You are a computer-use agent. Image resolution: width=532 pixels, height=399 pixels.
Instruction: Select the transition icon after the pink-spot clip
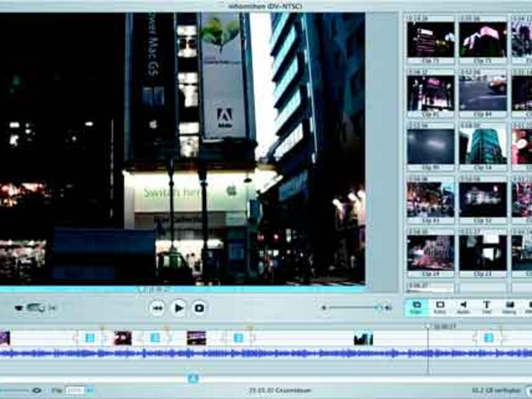coord(155,338)
